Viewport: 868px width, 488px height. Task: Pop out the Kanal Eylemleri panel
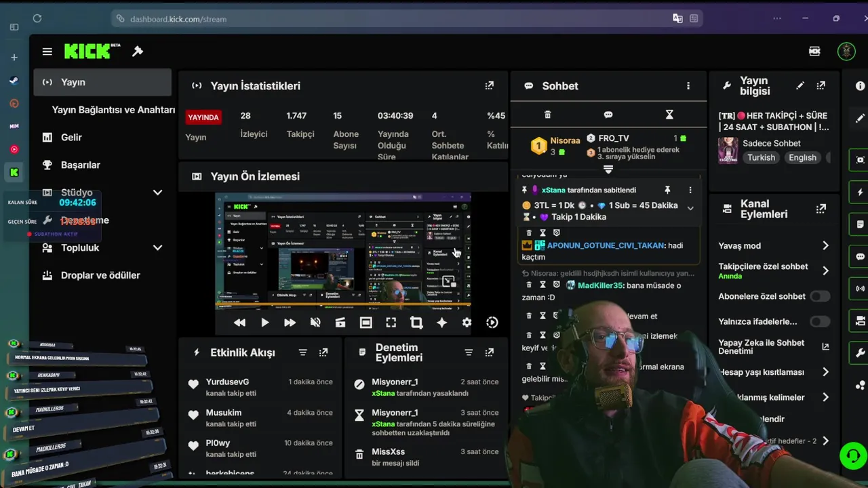pos(821,209)
